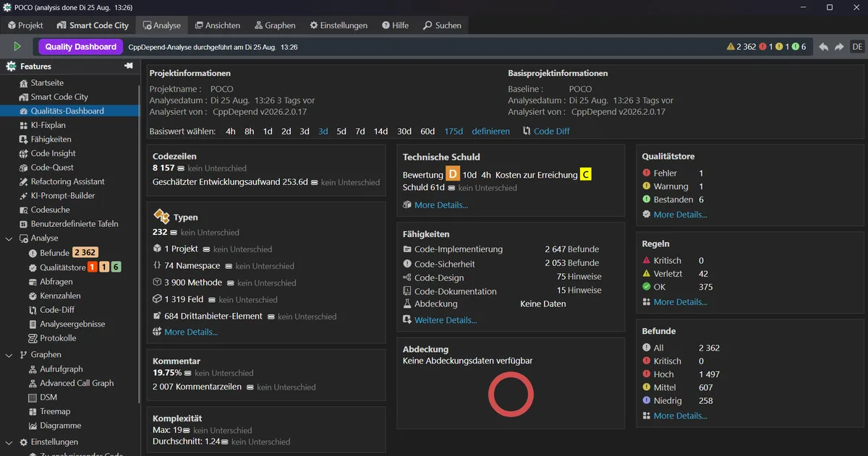
Task: Select the 175d baseline option
Action: pos(454,132)
